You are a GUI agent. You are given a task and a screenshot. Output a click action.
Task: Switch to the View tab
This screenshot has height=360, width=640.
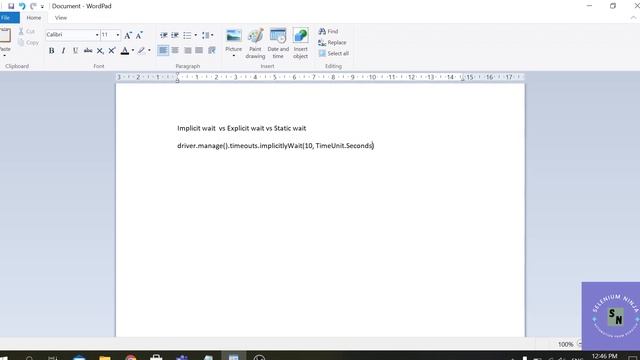[x=61, y=18]
